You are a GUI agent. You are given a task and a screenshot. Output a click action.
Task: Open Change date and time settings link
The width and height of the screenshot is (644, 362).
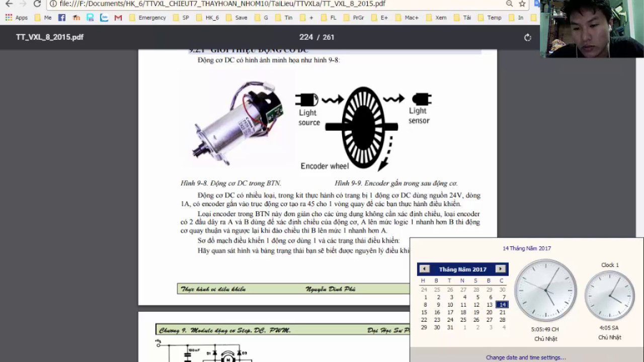(x=526, y=357)
